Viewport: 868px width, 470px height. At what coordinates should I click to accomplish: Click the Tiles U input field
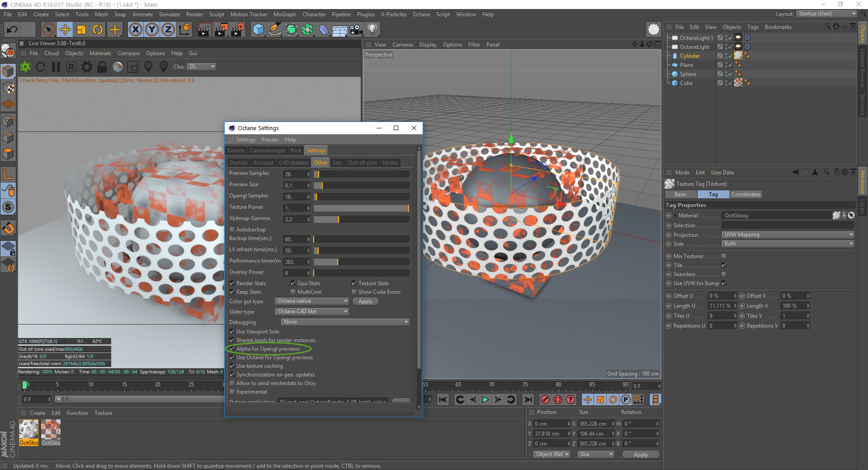[721, 316]
